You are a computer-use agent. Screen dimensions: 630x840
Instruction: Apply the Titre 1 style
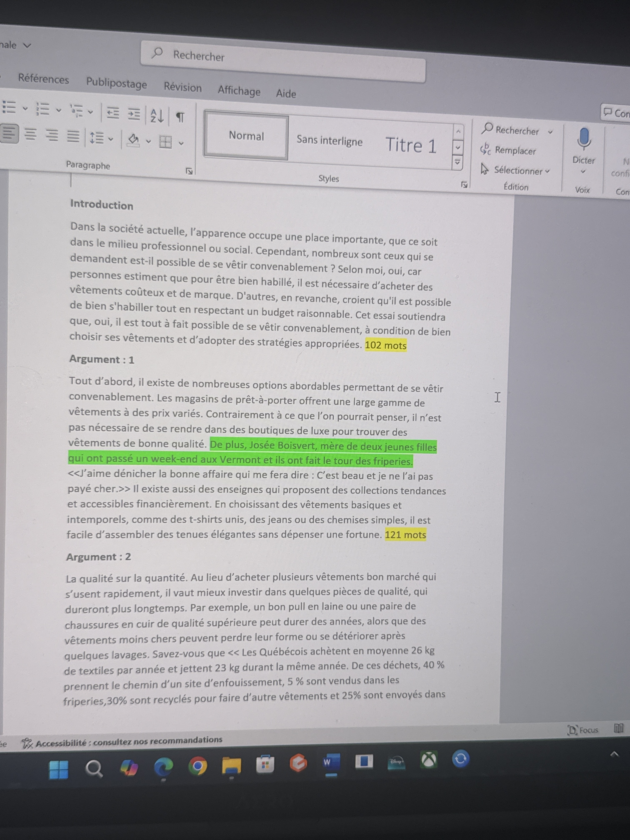[411, 146]
